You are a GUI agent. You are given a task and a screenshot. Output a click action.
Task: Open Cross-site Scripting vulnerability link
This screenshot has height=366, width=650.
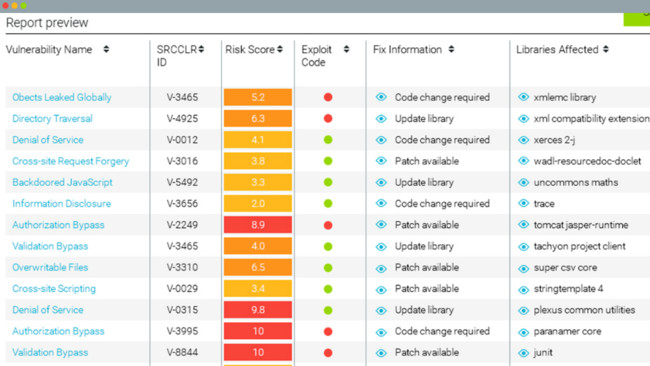click(x=54, y=288)
